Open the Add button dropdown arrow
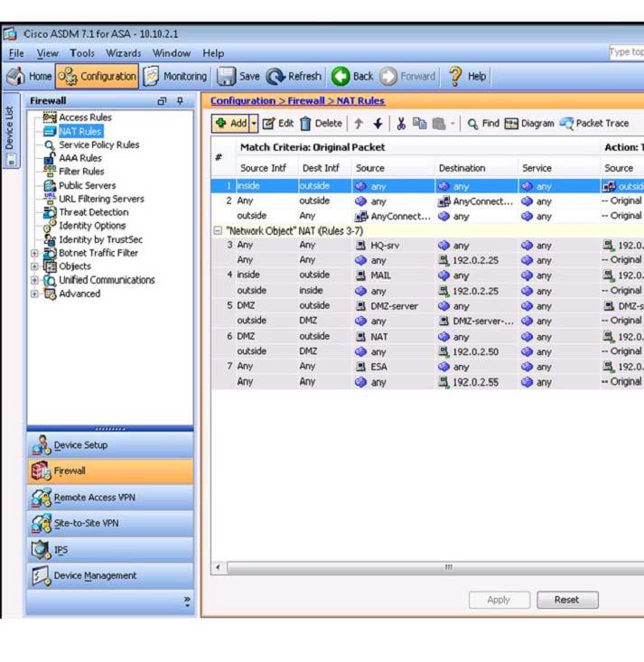 (254, 124)
